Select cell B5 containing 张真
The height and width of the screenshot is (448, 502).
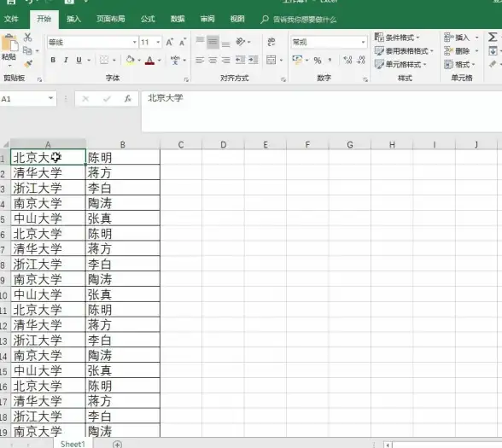click(123, 218)
